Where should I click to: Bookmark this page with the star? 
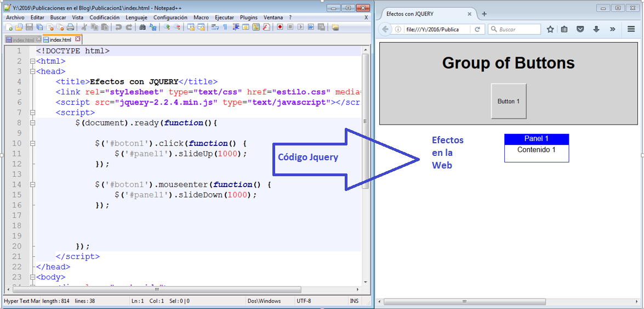(x=550, y=29)
